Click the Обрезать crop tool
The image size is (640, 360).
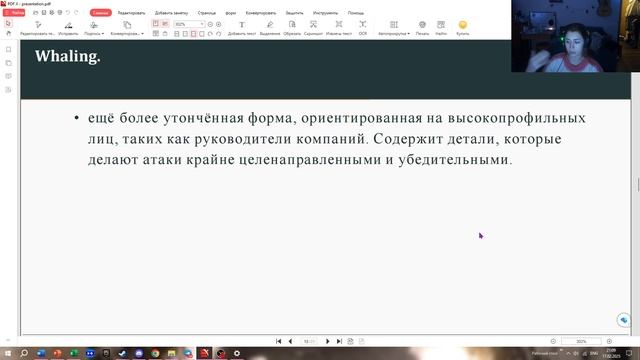(292, 28)
